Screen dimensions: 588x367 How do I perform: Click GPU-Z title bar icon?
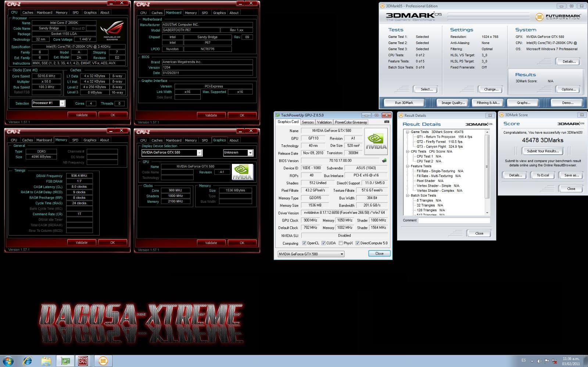click(x=278, y=115)
